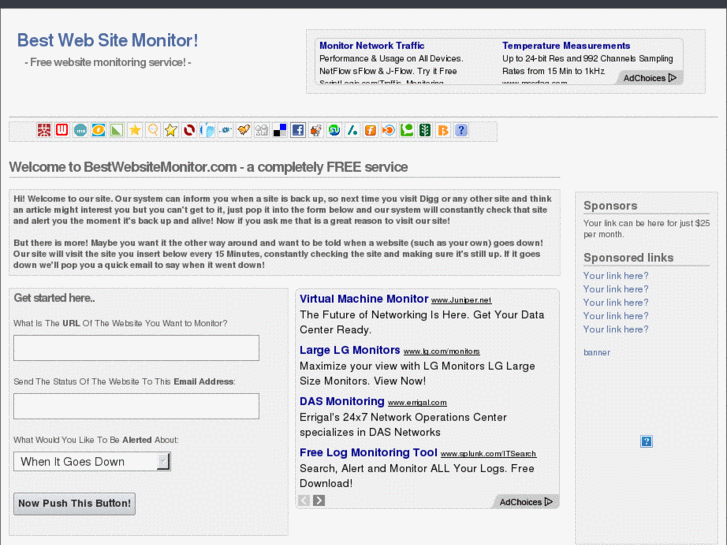The image size is (727, 545).
Task: Click the teal round speech bubble icon
Action: coord(80,130)
